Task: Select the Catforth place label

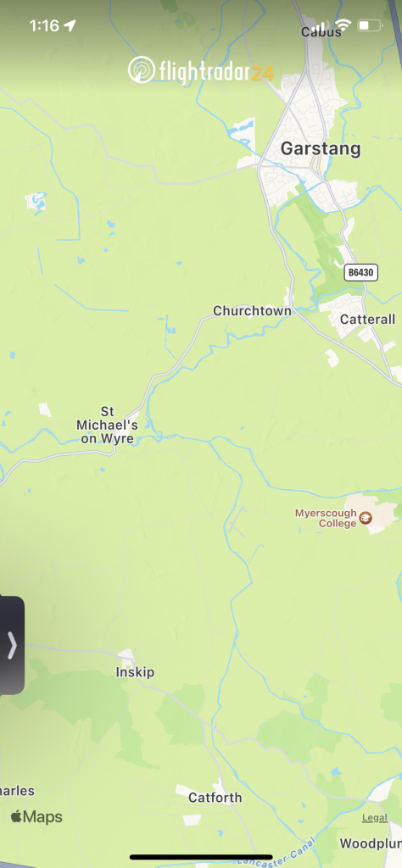Action: [215, 798]
